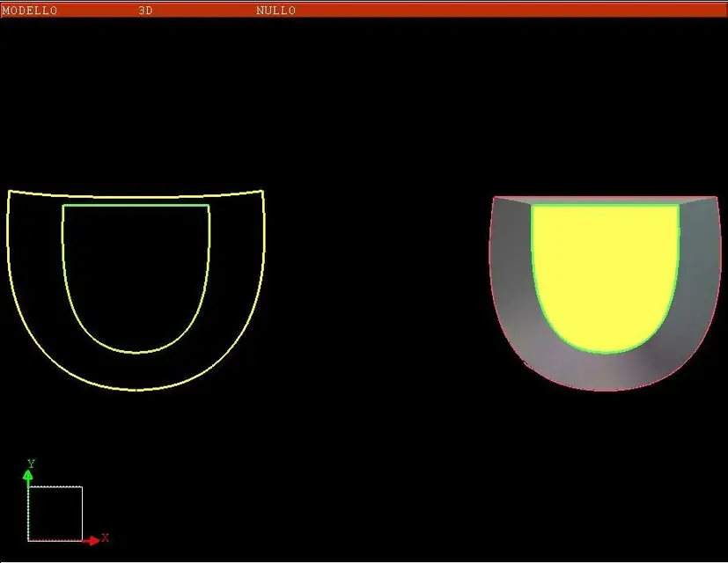
Task: Click the MODELLO label in status bar
Action: pos(30,11)
